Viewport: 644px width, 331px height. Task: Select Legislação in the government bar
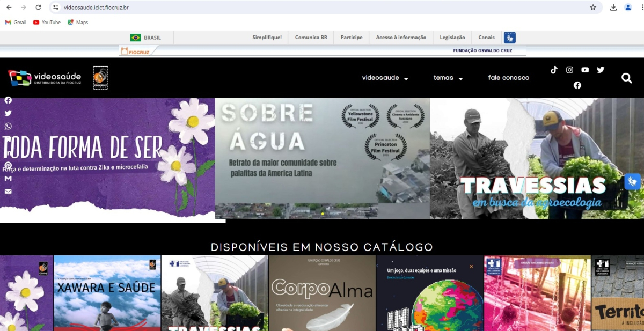click(x=452, y=38)
